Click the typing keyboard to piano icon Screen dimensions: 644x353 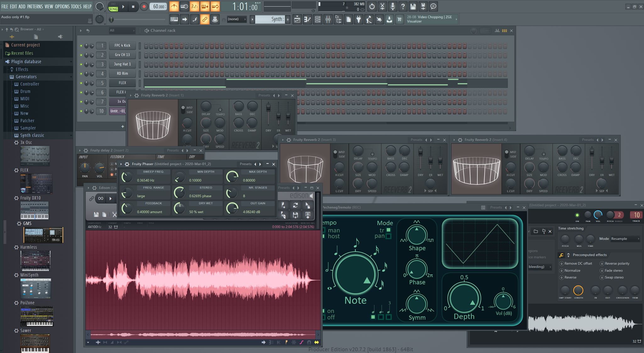click(x=174, y=19)
